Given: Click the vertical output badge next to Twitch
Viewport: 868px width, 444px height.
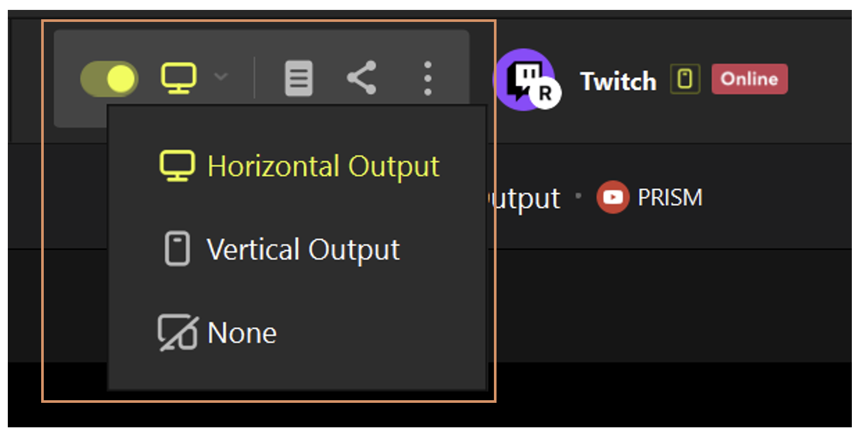Looking at the screenshot, I should coord(685,79).
